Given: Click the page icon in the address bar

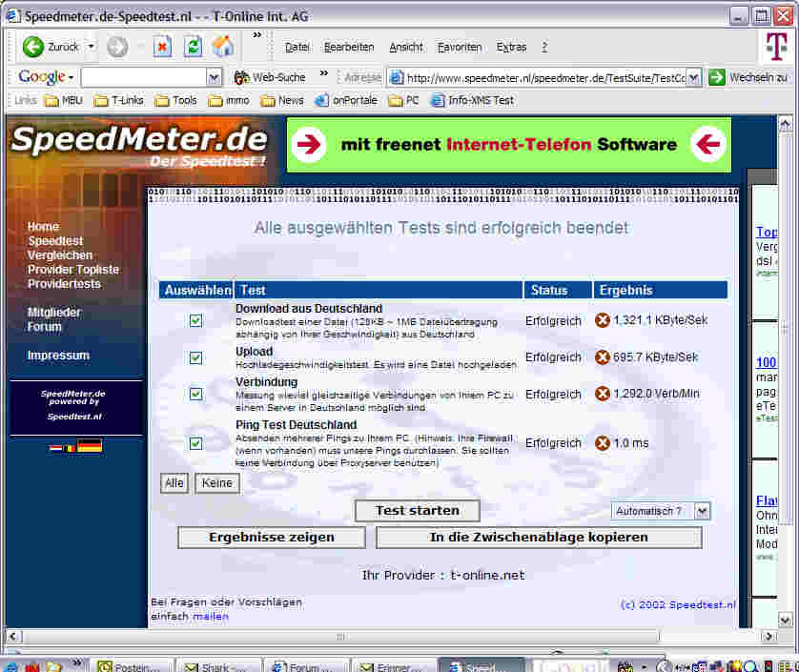Looking at the screenshot, I should coord(397,77).
